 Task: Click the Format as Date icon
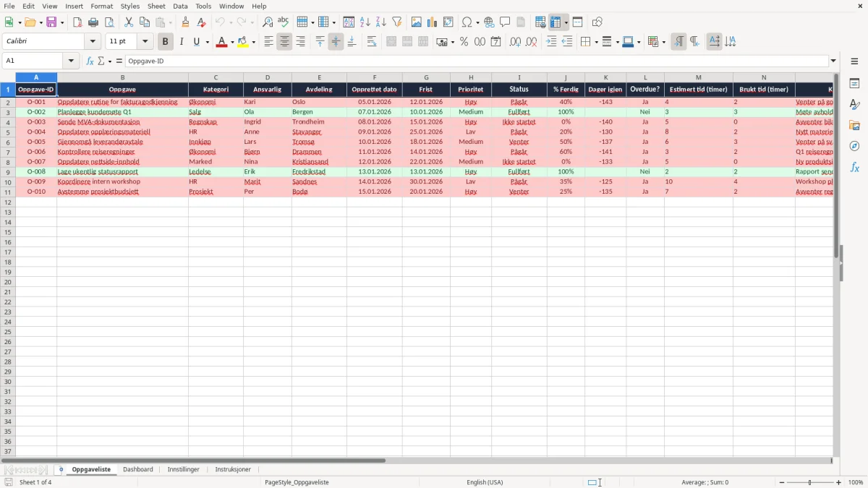[496, 42]
